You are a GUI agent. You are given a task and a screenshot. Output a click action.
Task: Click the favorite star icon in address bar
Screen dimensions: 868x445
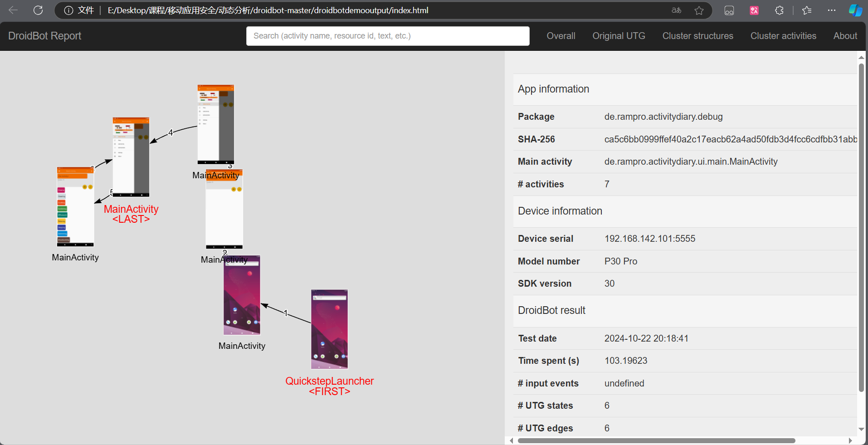(699, 10)
